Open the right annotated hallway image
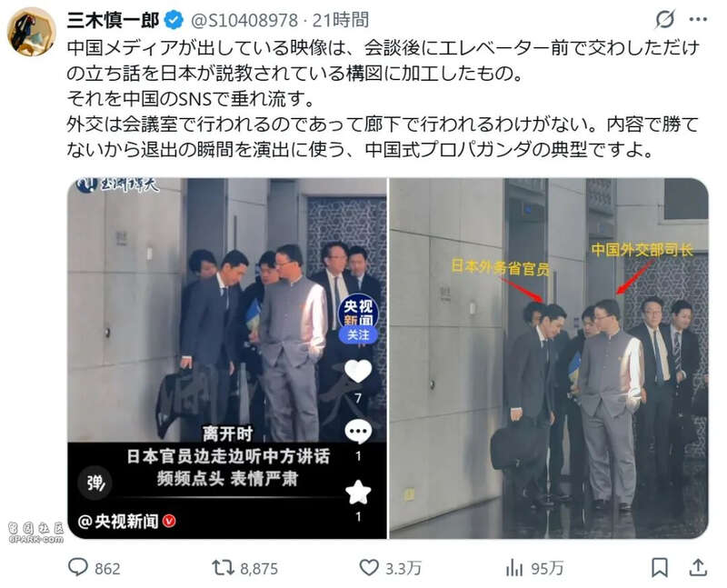The image size is (727, 588). tap(549, 358)
